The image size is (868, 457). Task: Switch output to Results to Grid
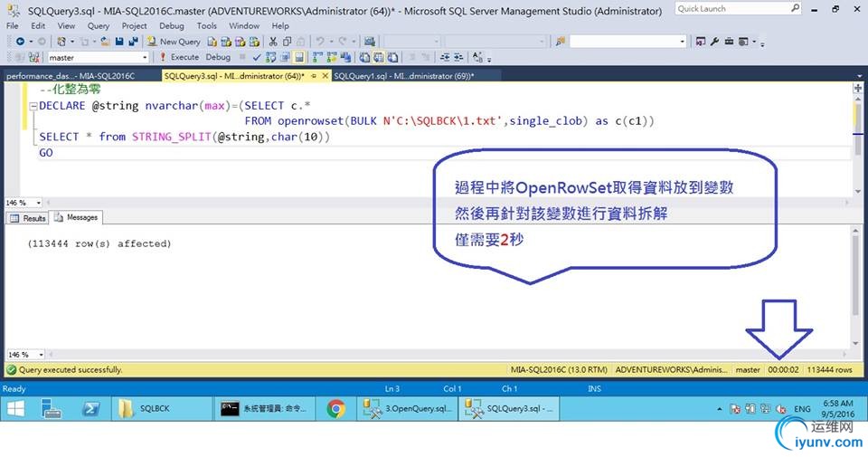click(x=379, y=57)
